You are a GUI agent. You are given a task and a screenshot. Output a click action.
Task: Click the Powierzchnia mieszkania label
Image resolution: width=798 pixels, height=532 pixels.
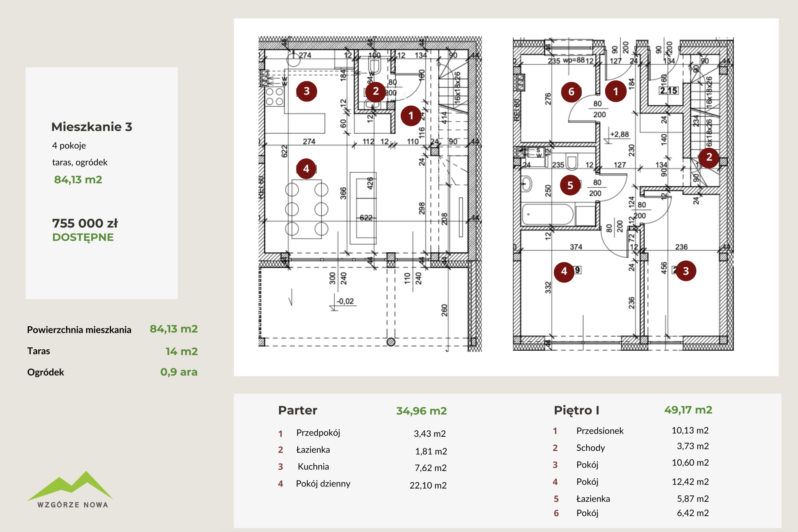coord(79,330)
